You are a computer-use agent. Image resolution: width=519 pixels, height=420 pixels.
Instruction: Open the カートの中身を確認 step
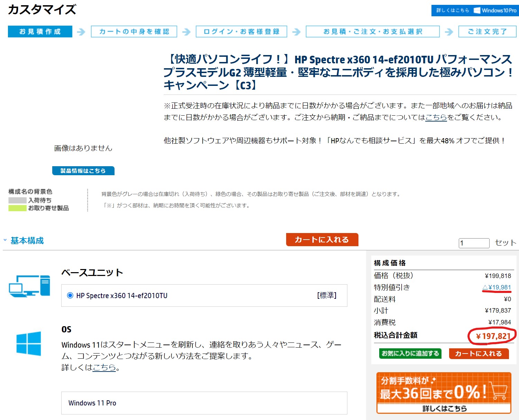(134, 32)
